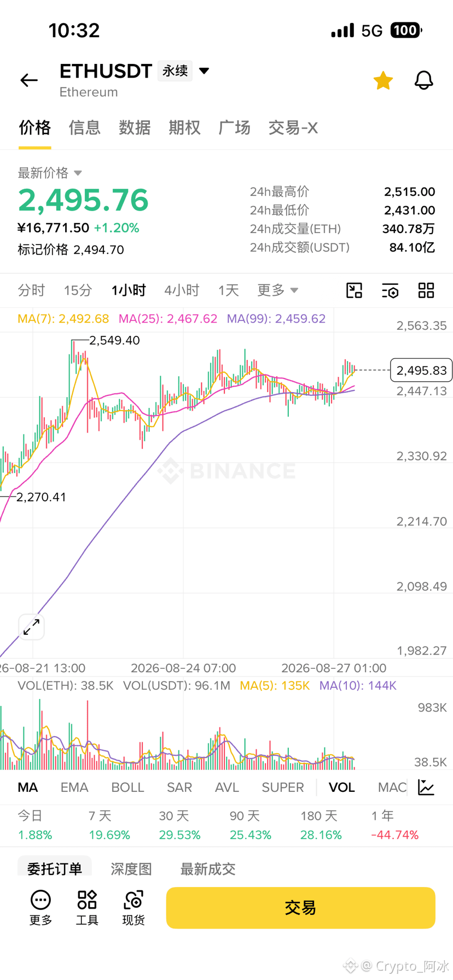Viewport: 453px width, 980px height.
Task: Tap the 5G signal indicator
Action: coord(372,31)
